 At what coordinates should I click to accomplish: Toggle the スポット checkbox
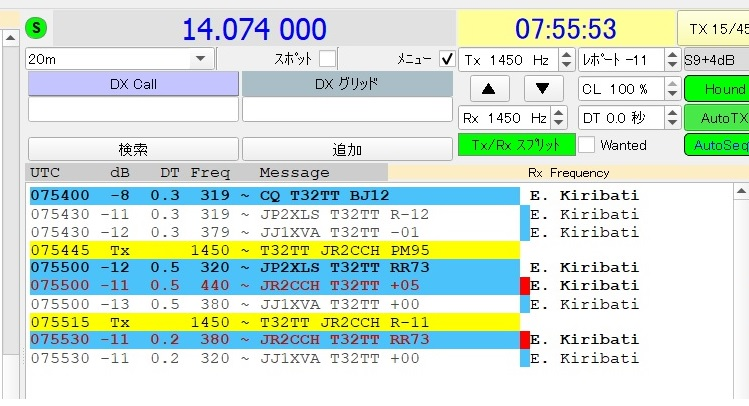click(x=327, y=59)
